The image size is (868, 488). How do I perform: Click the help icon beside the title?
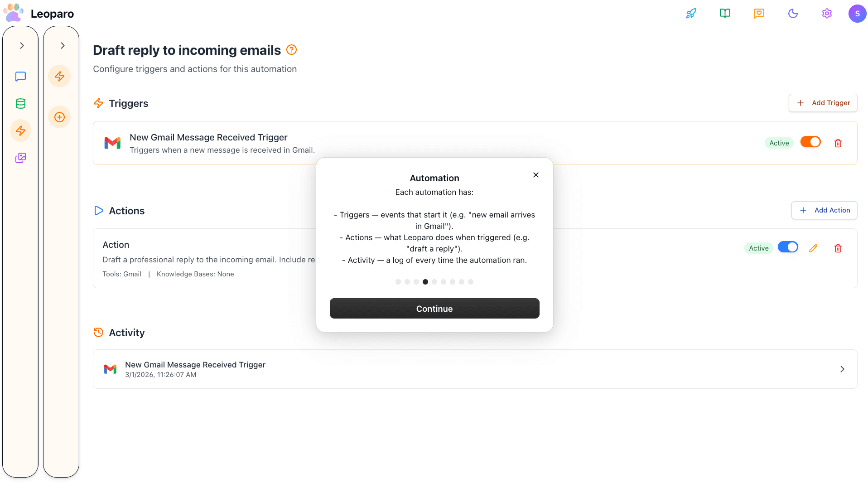[x=292, y=50]
